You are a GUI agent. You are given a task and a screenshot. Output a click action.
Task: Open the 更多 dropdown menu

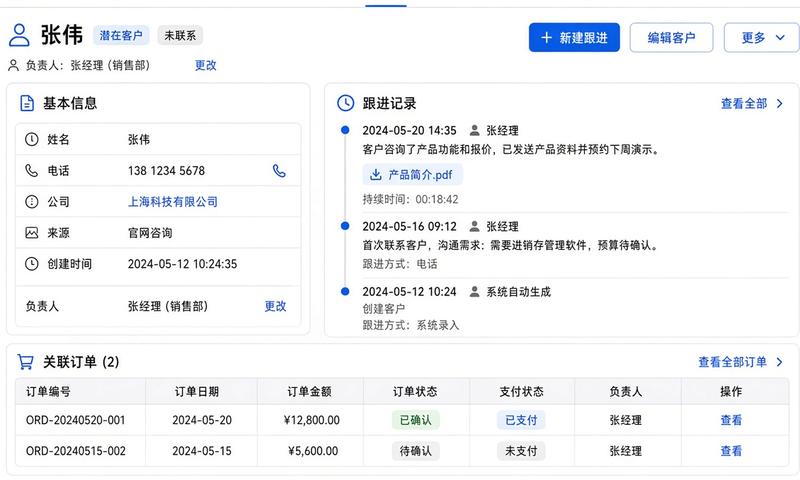[762, 38]
